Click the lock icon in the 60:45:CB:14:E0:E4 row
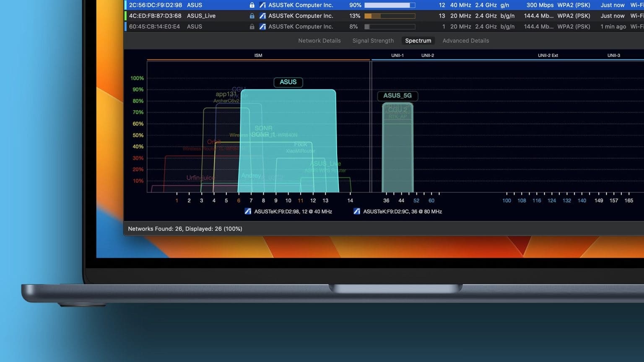 252,26
